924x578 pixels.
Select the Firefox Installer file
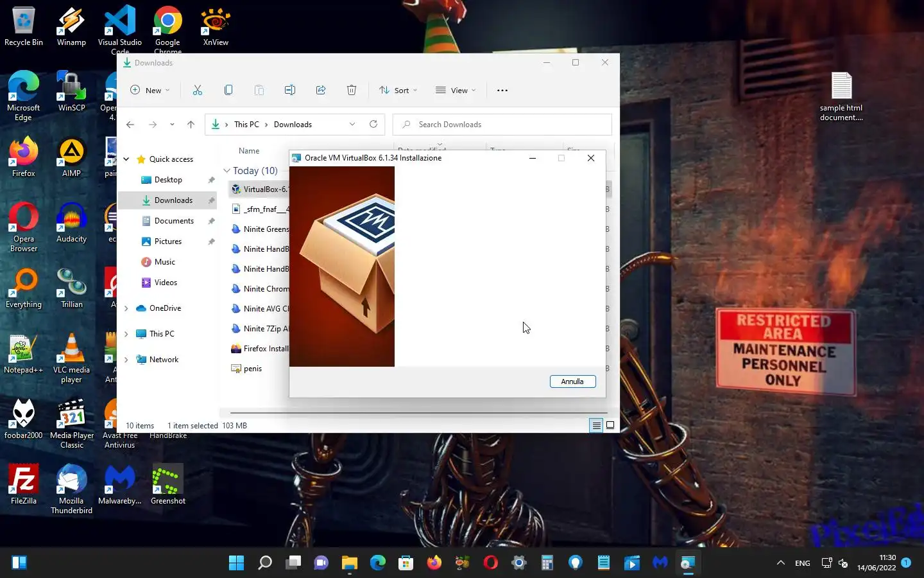pos(259,348)
